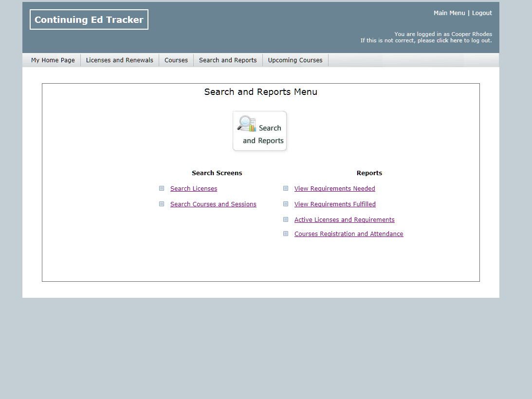
Task: Open the My Home Page tab
Action: tap(53, 60)
